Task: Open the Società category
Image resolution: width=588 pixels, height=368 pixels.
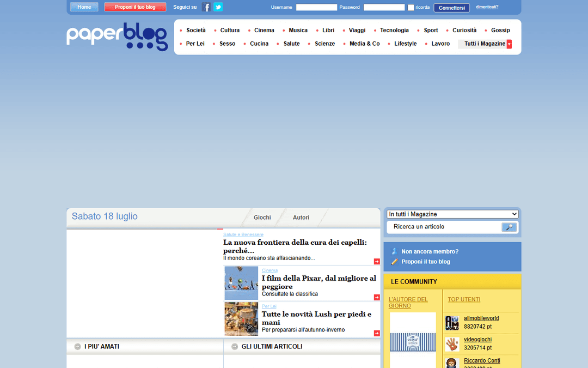Action: coord(196,31)
